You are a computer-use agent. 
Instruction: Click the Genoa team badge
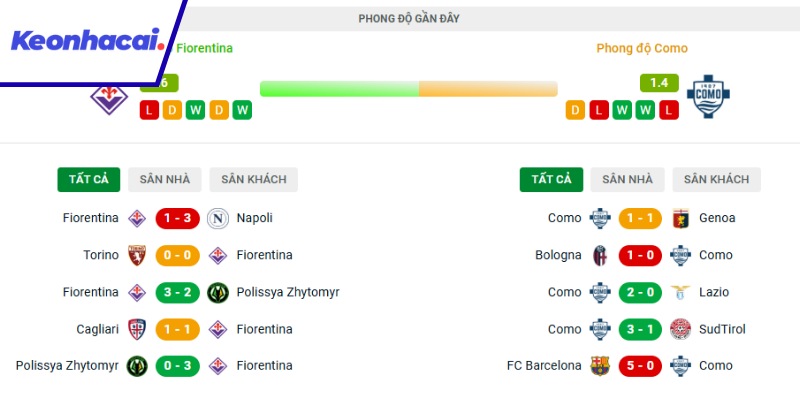click(680, 218)
